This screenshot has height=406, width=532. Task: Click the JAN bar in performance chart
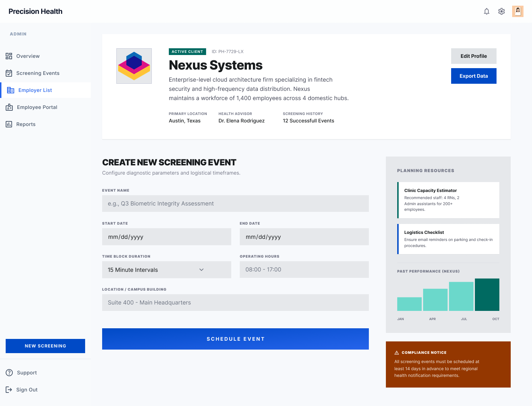point(409,304)
